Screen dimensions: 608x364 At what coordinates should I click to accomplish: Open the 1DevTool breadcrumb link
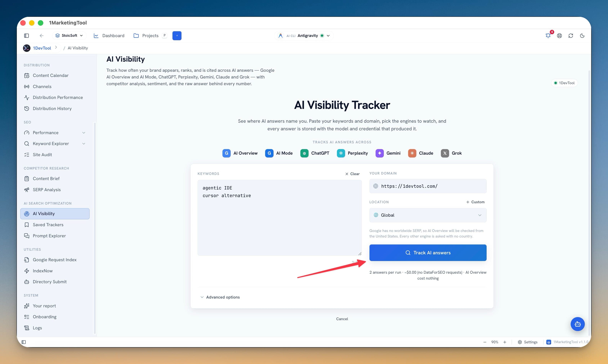coord(42,48)
